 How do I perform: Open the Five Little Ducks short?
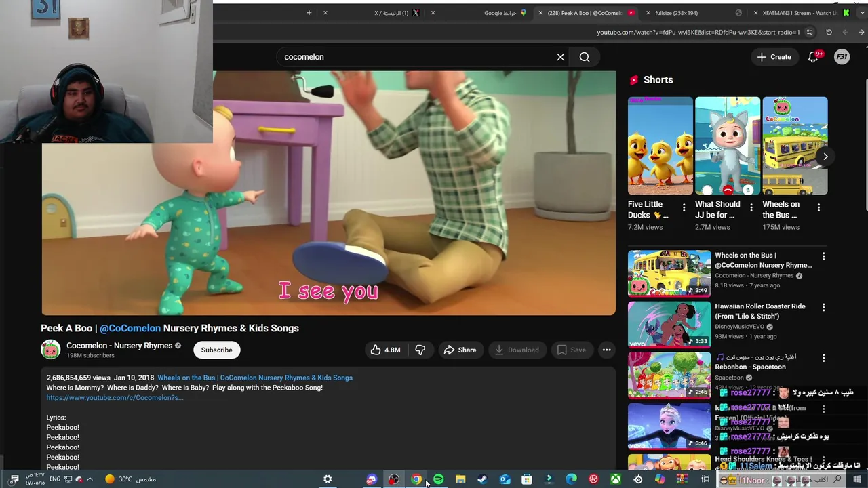(x=660, y=146)
